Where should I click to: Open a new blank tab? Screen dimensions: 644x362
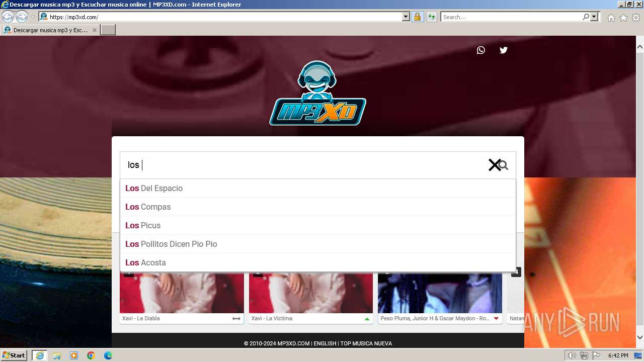[x=108, y=30]
